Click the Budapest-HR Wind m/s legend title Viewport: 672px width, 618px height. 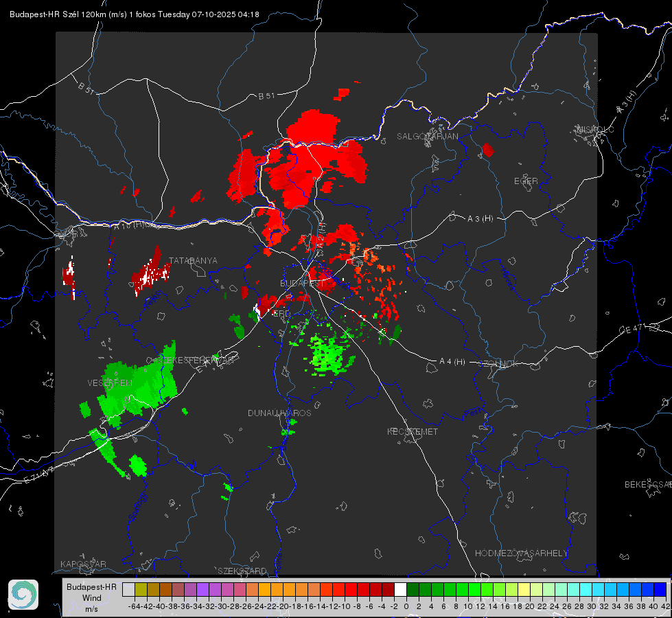click(x=91, y=598)
